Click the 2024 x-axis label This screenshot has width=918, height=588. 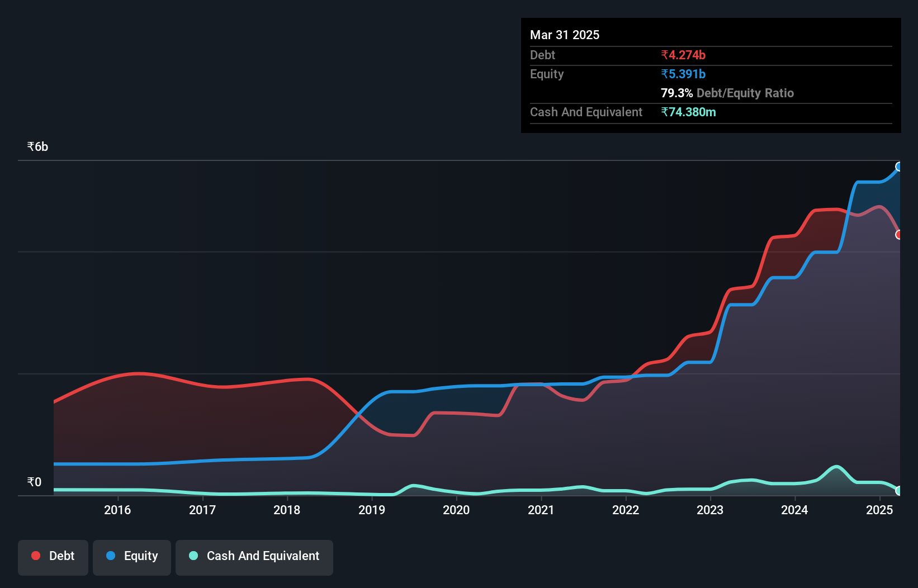point(794,510)
